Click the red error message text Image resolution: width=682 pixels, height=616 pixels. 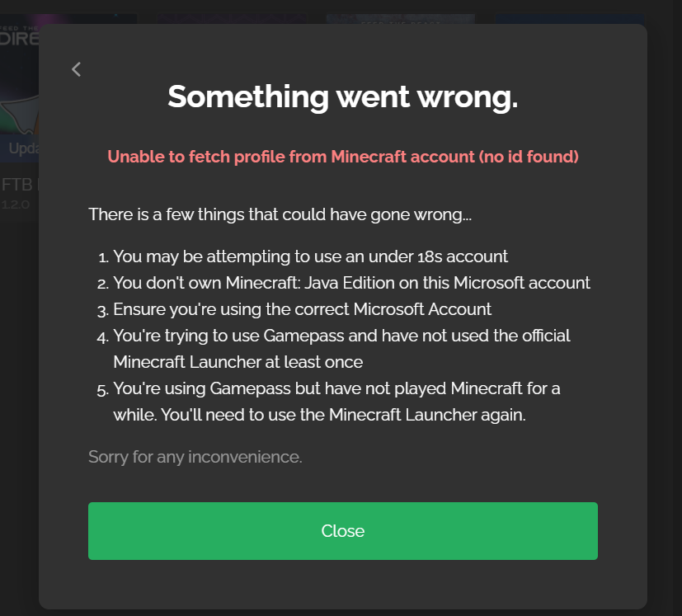click(x=342, y=156)
